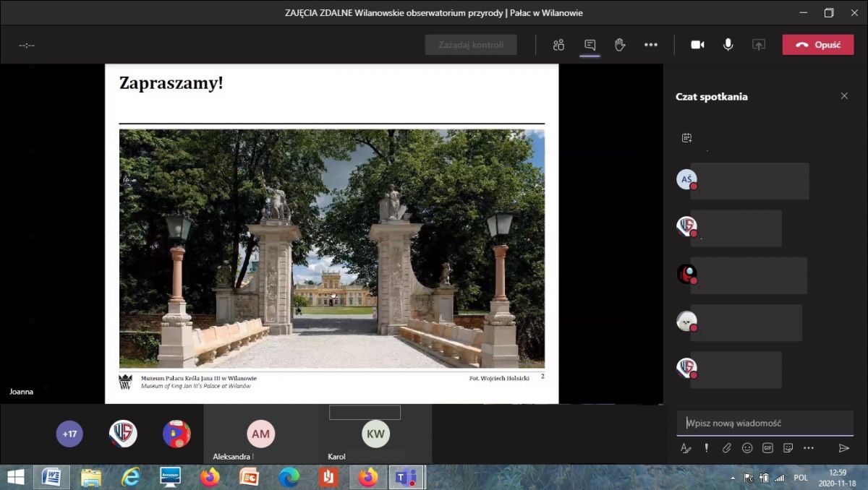Show the +17 additional participants
868x490 pixels.
pos(69,434)
